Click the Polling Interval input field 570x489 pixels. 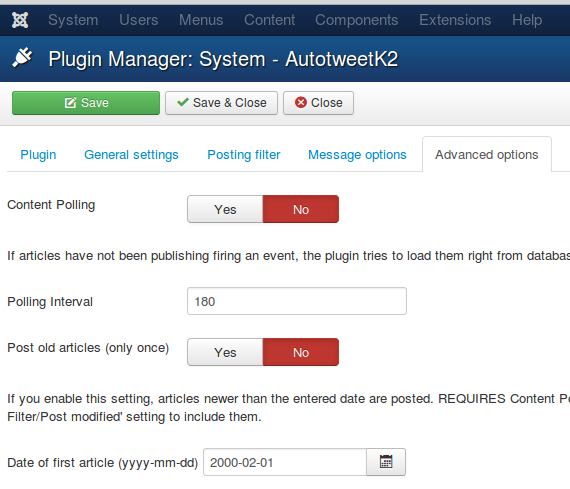[x=297, y=301]
